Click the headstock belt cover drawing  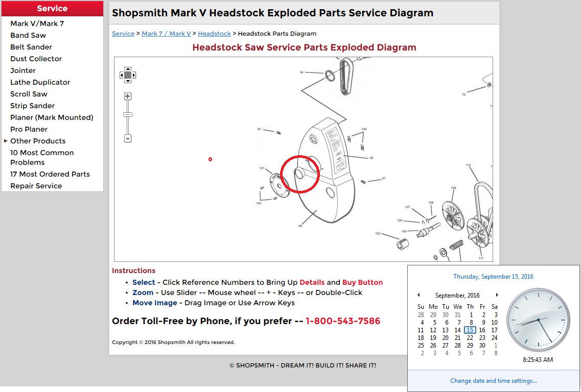pos(326,170)
